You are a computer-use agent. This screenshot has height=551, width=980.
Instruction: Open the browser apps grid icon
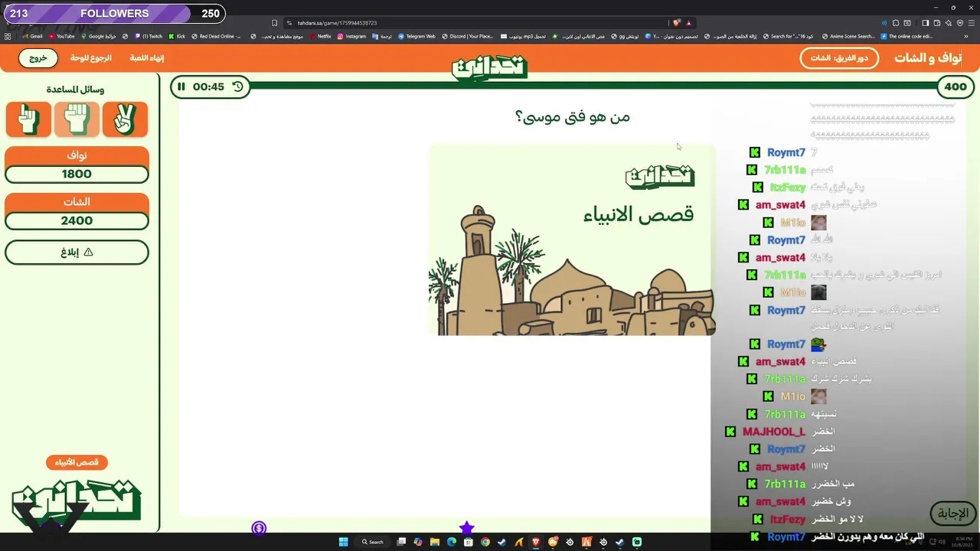tap(8, 36)
